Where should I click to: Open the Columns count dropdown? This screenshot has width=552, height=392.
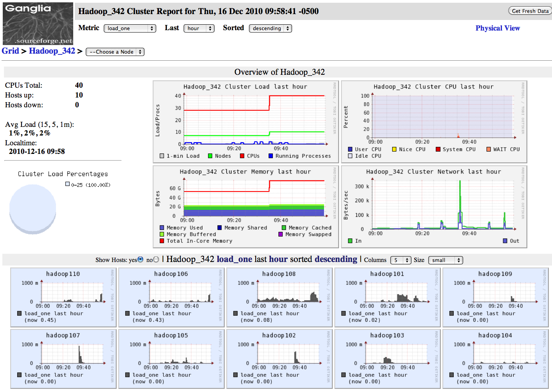(x=401, y=260)
